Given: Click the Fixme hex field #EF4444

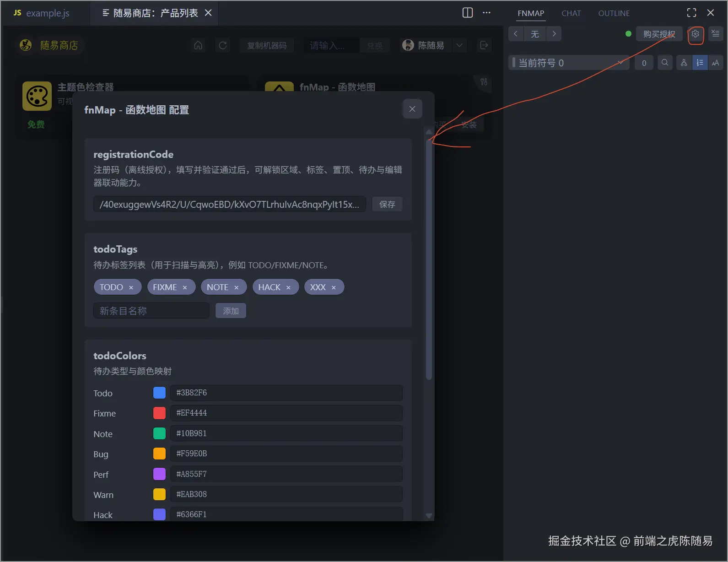Looking at the screenshot, I should [286, 413].
